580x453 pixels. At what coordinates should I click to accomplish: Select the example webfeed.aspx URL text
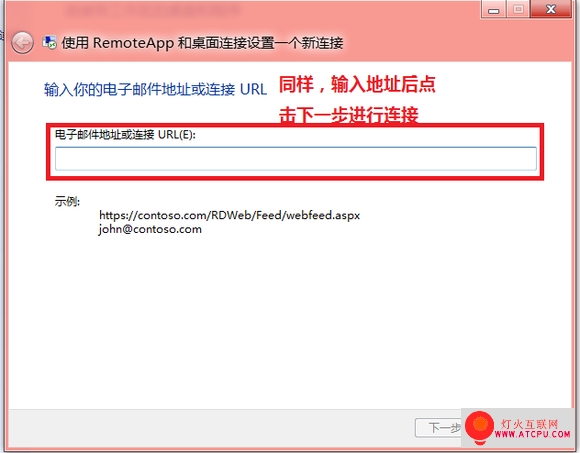[229, 215]
